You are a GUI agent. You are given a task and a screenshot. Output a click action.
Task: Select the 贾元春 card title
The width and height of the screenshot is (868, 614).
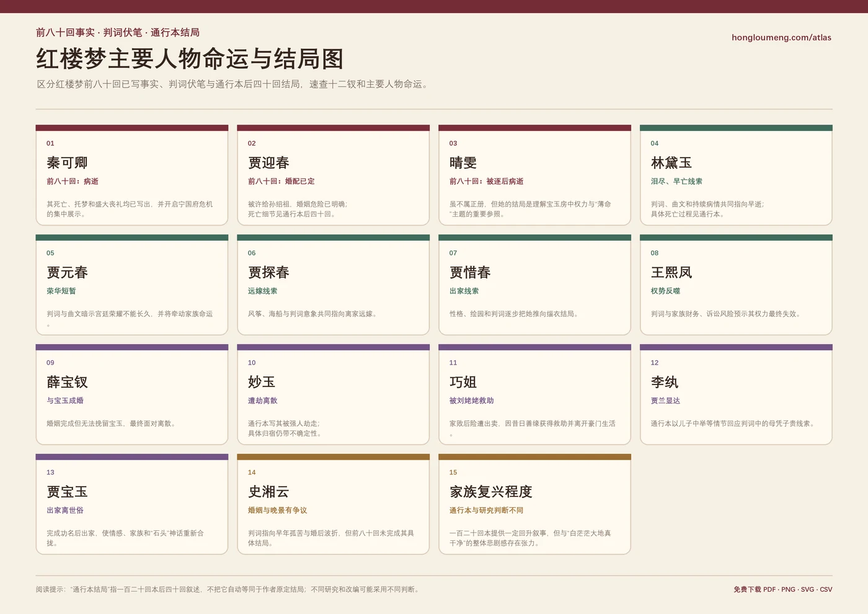pyautogui.click(x=67, y=272)
